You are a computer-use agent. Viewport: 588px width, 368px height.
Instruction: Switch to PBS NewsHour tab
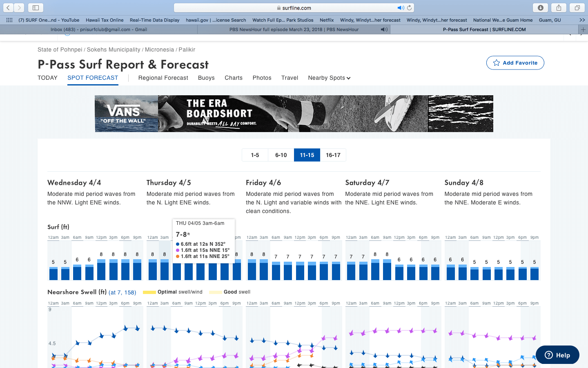pyautogui.click(x=294, y=29)
